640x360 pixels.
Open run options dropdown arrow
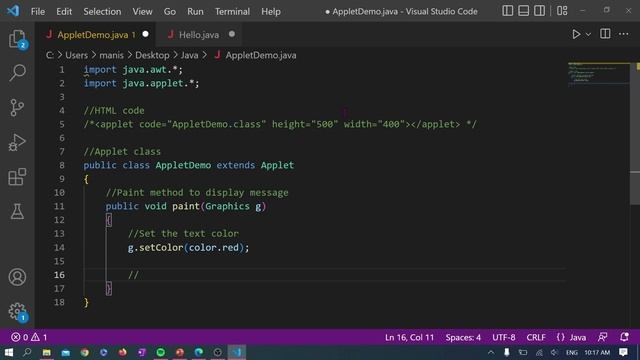pos(588,35)
